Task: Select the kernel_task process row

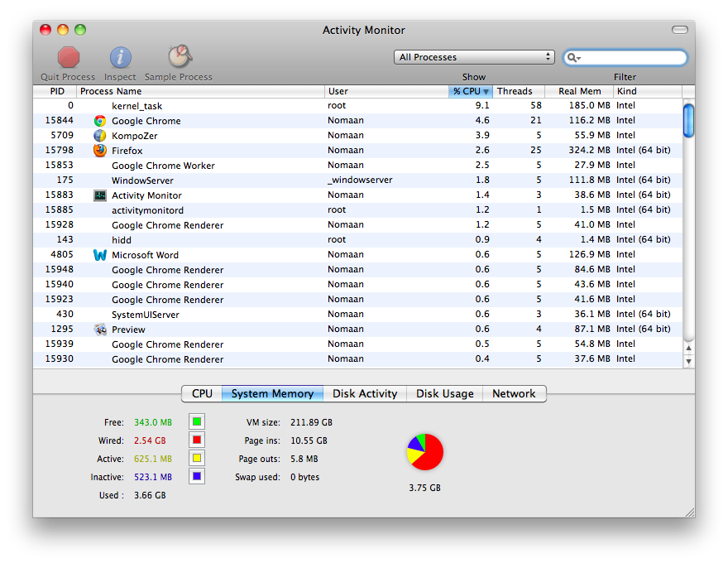Action: [357, 106]
